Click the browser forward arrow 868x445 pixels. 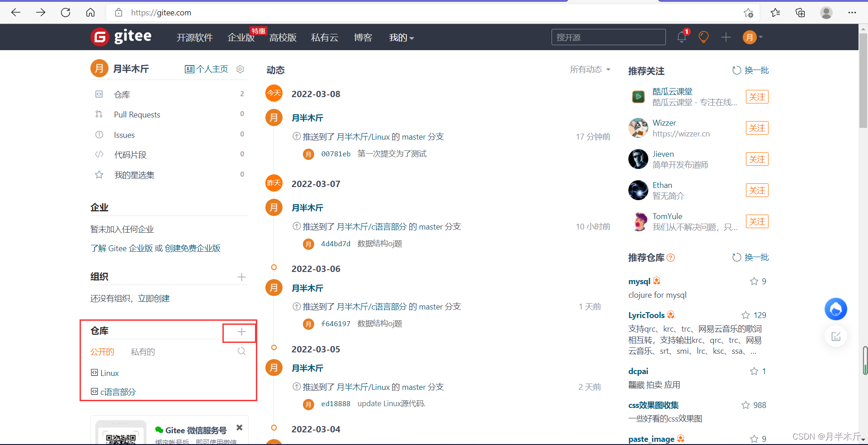point(41,13)
